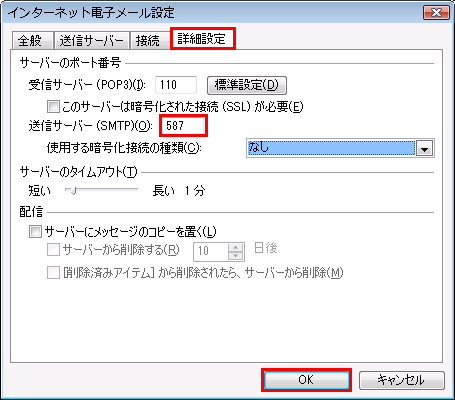This screenshot has height=400, width=455.
Task: Switch to the 全般 tab
Action: 32,41
